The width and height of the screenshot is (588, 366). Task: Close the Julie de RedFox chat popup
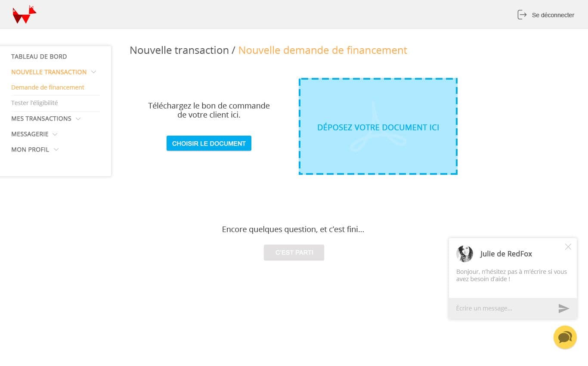(x=568, y=247)
